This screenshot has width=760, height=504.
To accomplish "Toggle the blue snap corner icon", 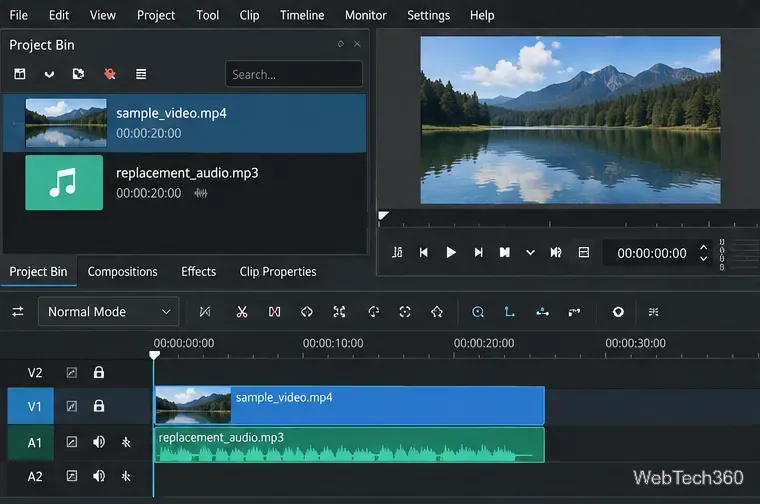I will [509, 312].
